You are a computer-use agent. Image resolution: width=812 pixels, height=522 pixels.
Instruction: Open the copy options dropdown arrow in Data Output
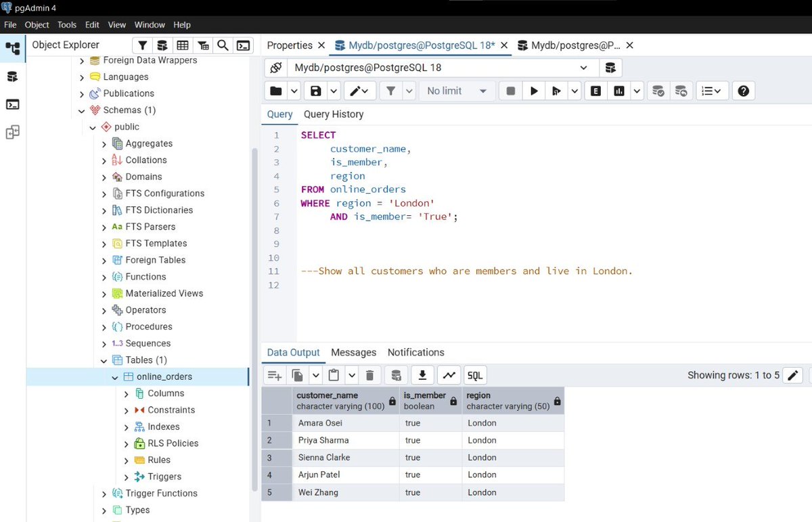[x=315, y=375]
